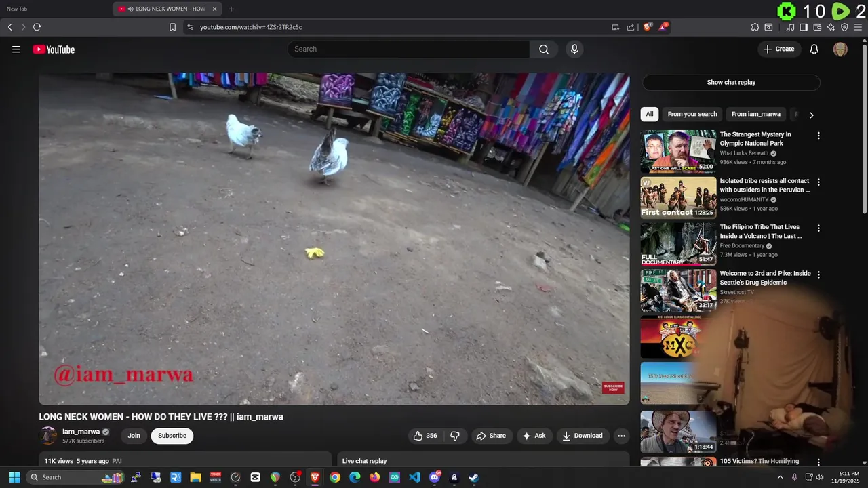The image size is (868, 488).
Task: Click in-video Subscribe Now badge
Action: tap(613, 388)
